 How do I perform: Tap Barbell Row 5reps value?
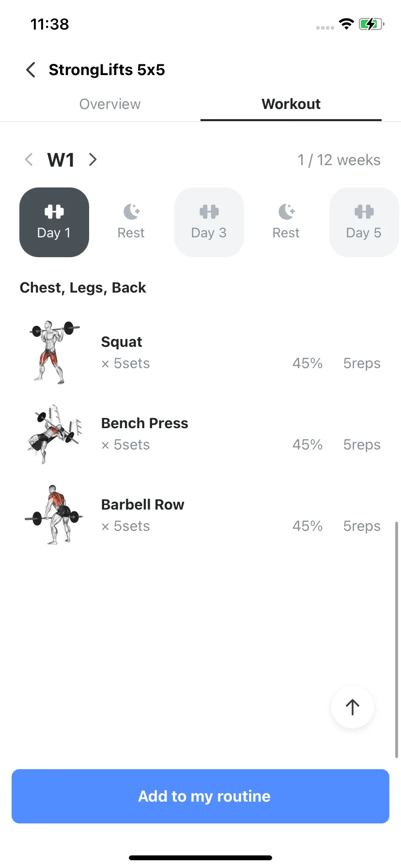(362, 526)
